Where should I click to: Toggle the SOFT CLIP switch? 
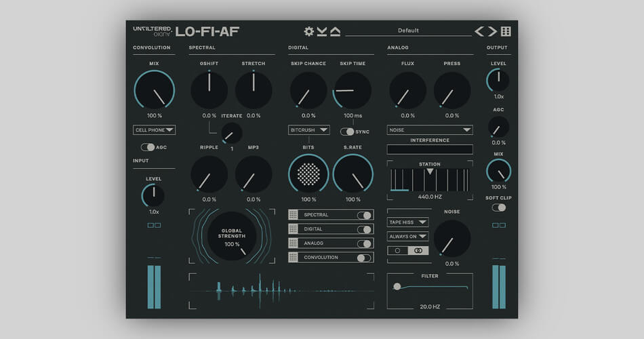coord(499,207)
